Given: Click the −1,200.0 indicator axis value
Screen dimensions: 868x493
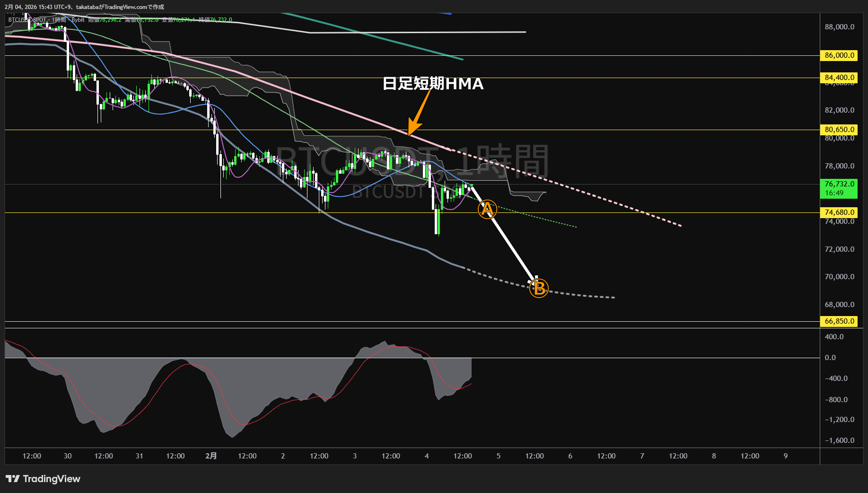Looking at the screenshot, I should click(840, 420).
